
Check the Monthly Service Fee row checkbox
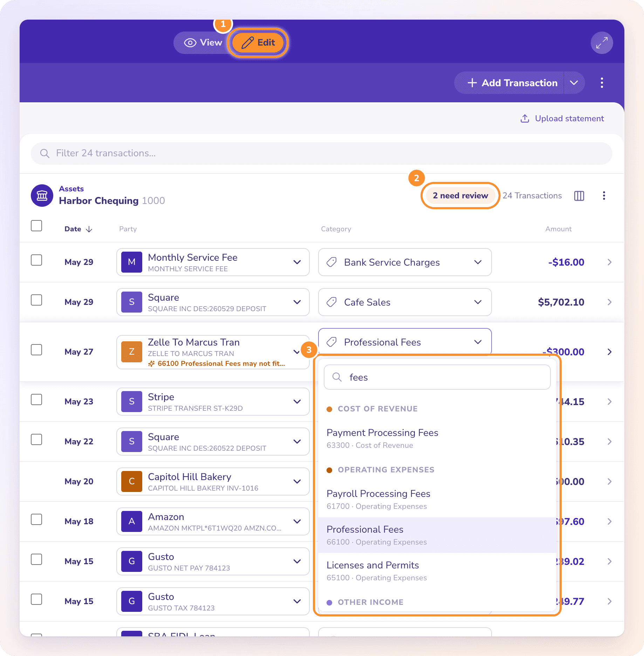[36, 260]
